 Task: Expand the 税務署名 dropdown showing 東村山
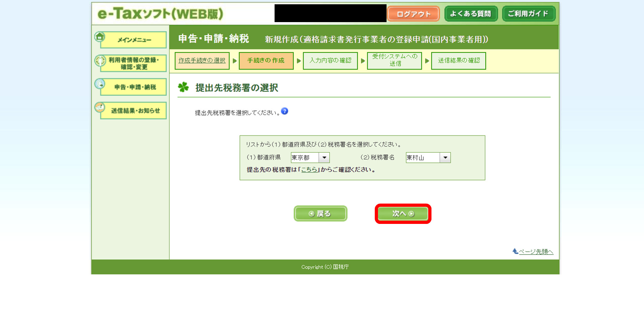coord(428,158)
